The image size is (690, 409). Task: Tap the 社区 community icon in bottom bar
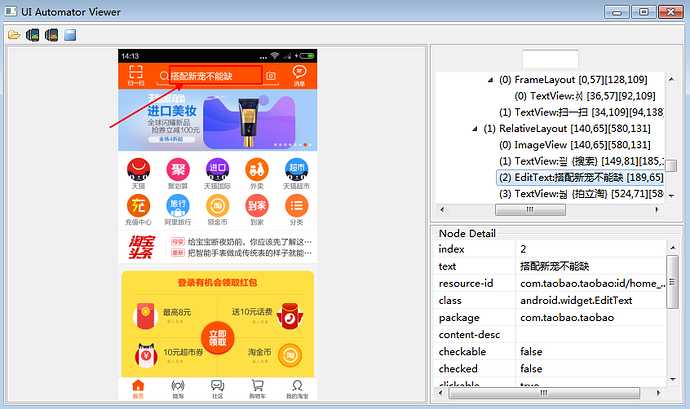(x=217, y=386)
